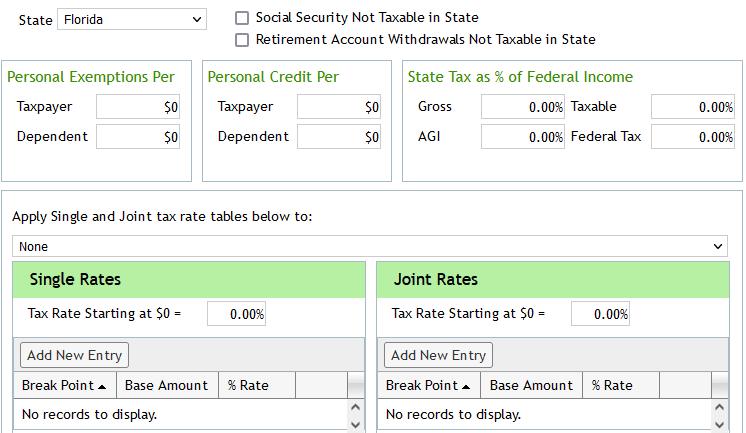Sort Single Rates by Break Point arrow
The image size is (746, 433).
[102, 387]
